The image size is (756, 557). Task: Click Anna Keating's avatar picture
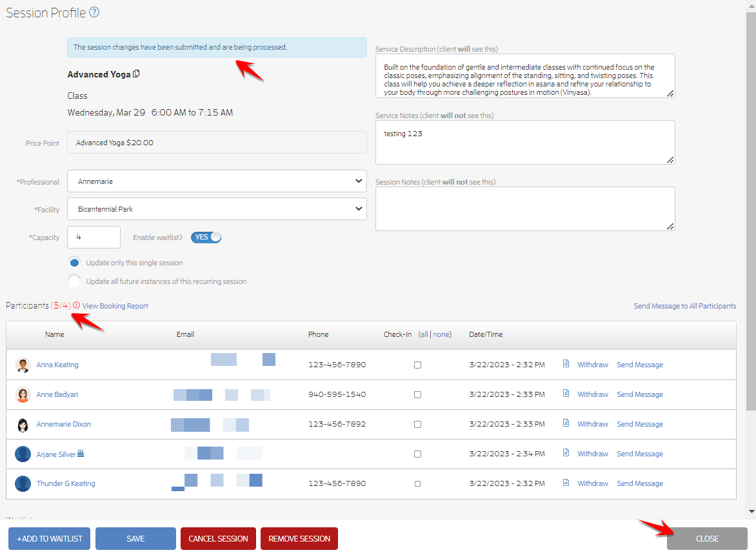pos(23,365)
